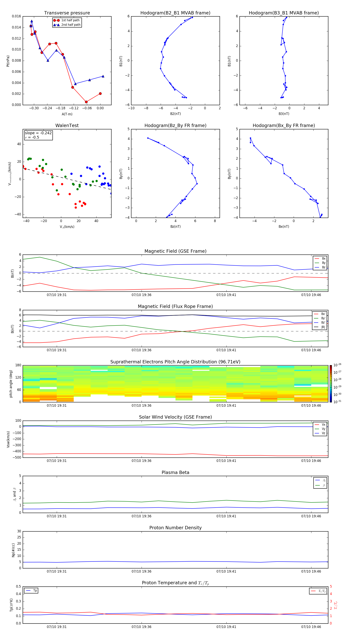Click the '10^-26' colorbar tick label
The height and width of the screenshot is (644, 351).
pyautogui.click(x=337, y=365)
